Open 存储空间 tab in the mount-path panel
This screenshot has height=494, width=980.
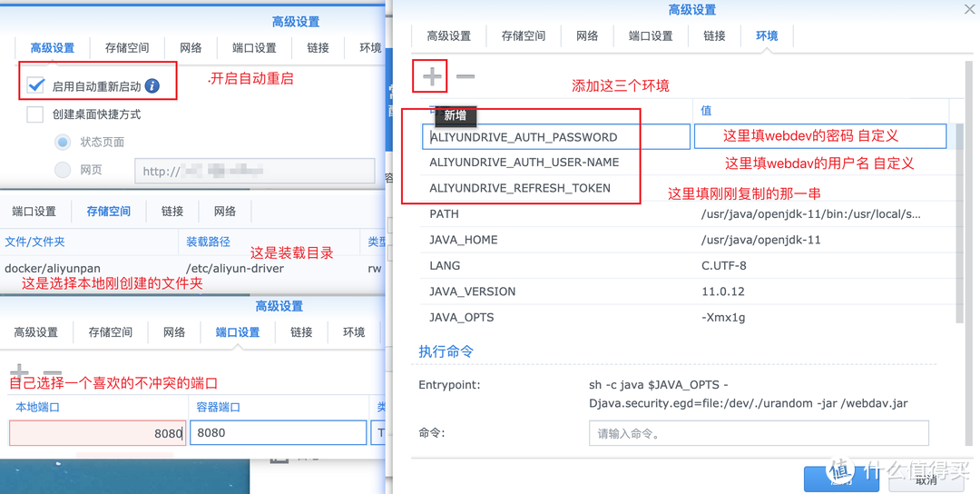(x=109, y=212)
